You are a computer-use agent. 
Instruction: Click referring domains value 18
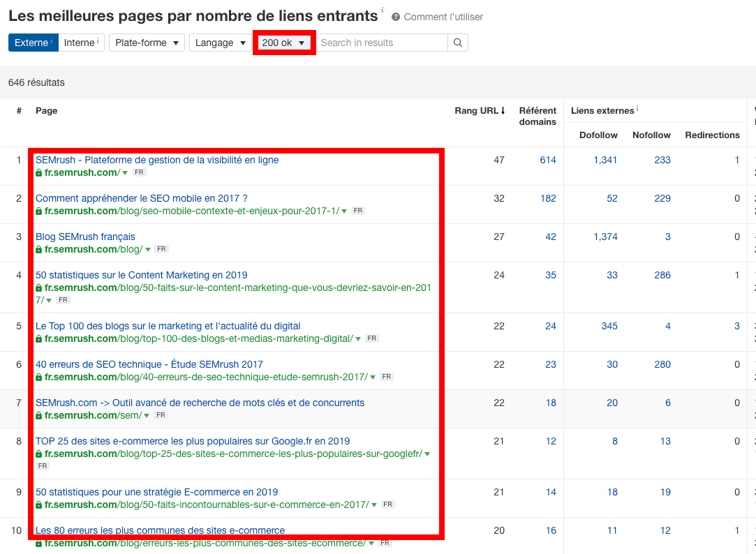pos(551,403)
